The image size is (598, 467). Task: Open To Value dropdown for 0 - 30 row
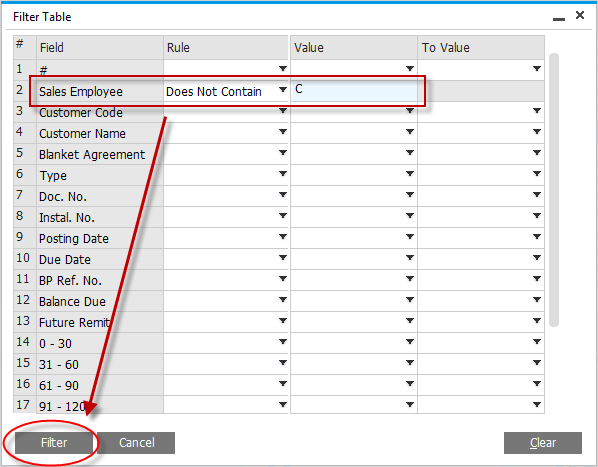point(537,342)
